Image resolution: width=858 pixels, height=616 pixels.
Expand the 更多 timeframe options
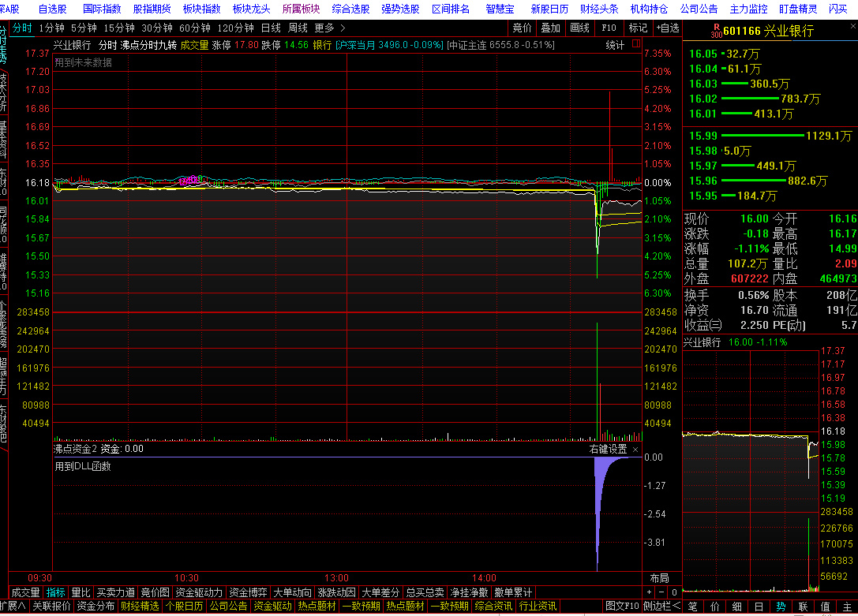pyautogui.click(x=329, y=28)
